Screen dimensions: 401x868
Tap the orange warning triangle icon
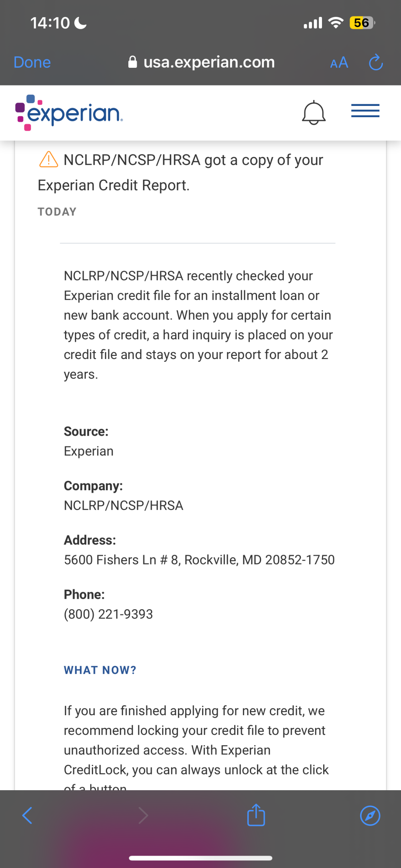[x=49, y=159]
